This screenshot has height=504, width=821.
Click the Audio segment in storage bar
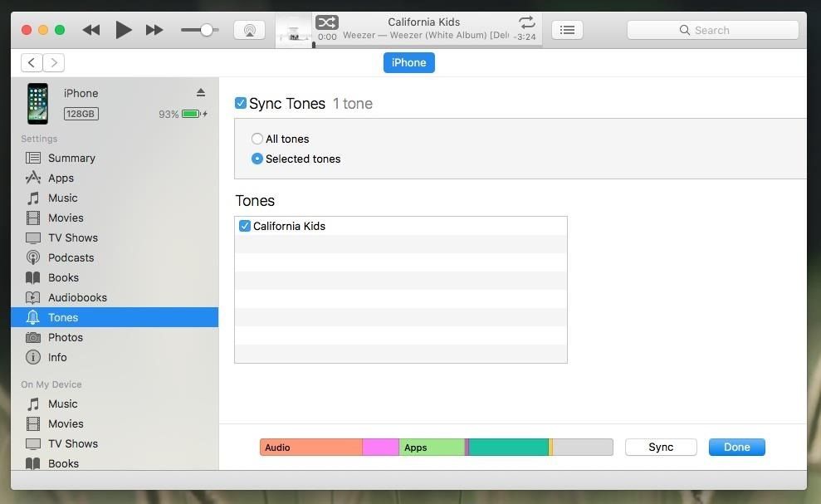[310, 447]
